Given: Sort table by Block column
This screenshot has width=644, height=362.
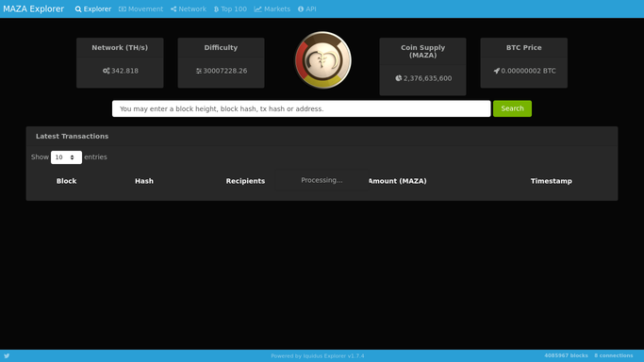Looking at the screenshot, I should point(67,181).
